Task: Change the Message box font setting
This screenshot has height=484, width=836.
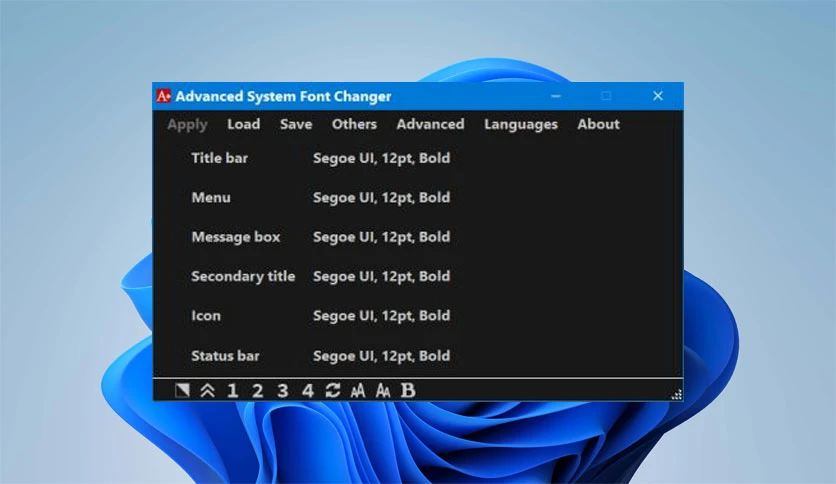Action: [x=381, y=237]
